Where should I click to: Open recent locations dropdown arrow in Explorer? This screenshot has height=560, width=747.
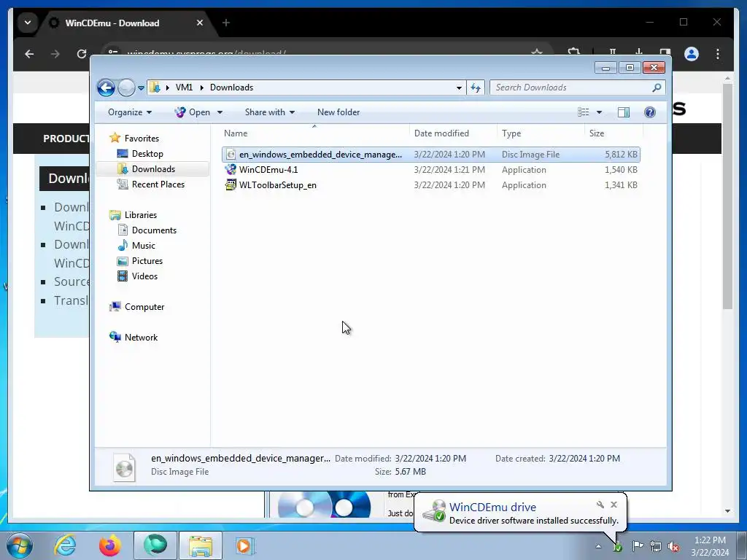(x=141, y=88)
